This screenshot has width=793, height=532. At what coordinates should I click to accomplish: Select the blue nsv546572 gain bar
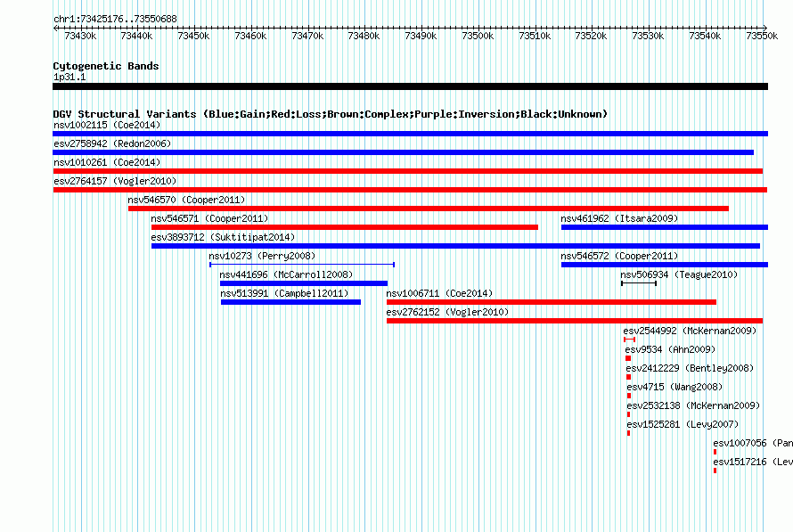click(665, 265)
